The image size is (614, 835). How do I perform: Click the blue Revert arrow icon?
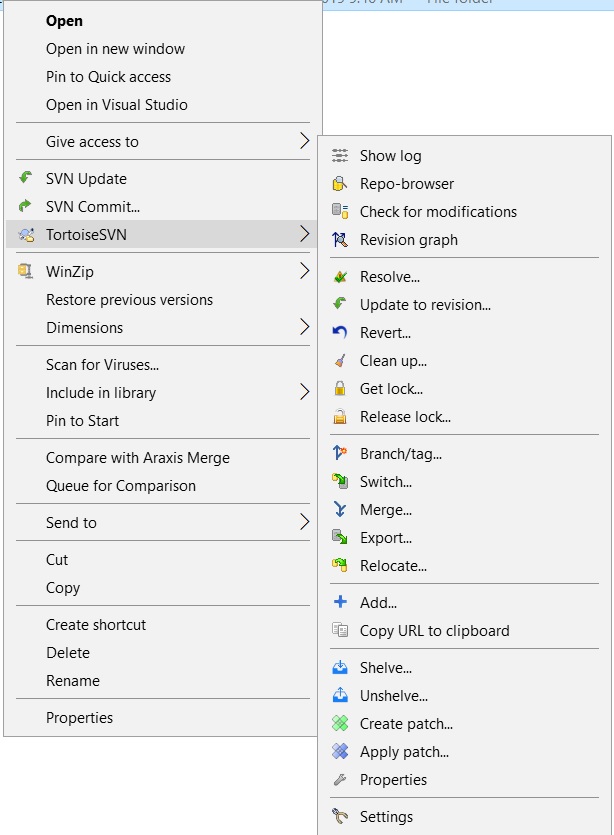pyautogui.click(x=340, y=333)
